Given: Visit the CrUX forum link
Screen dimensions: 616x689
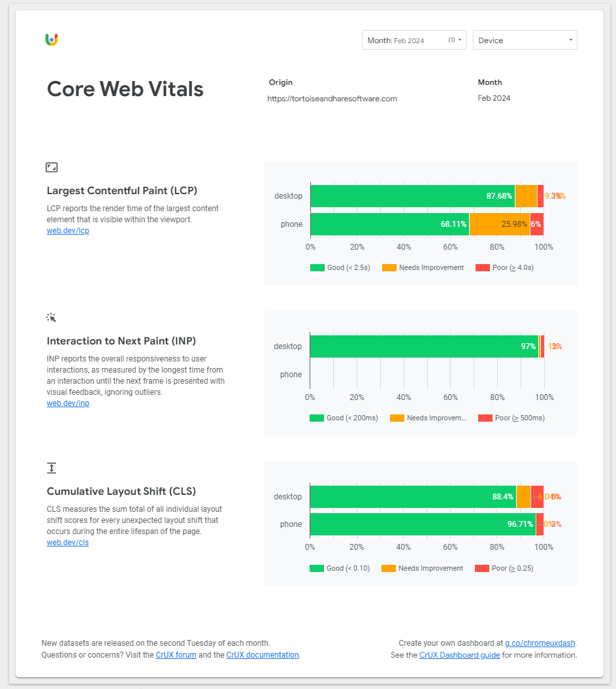Looking at the screenshot, I should point(176,655).
